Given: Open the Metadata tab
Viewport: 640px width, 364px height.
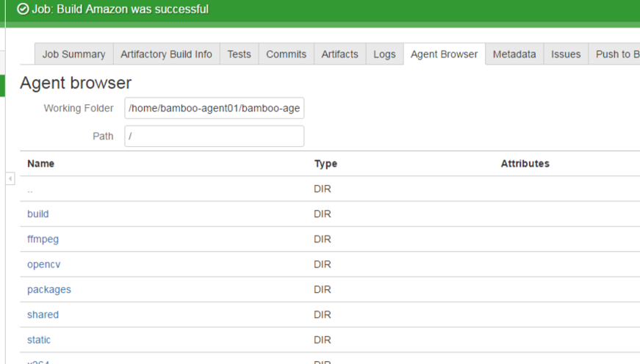Looking at the screenshot, I should (x=514, y=54).
